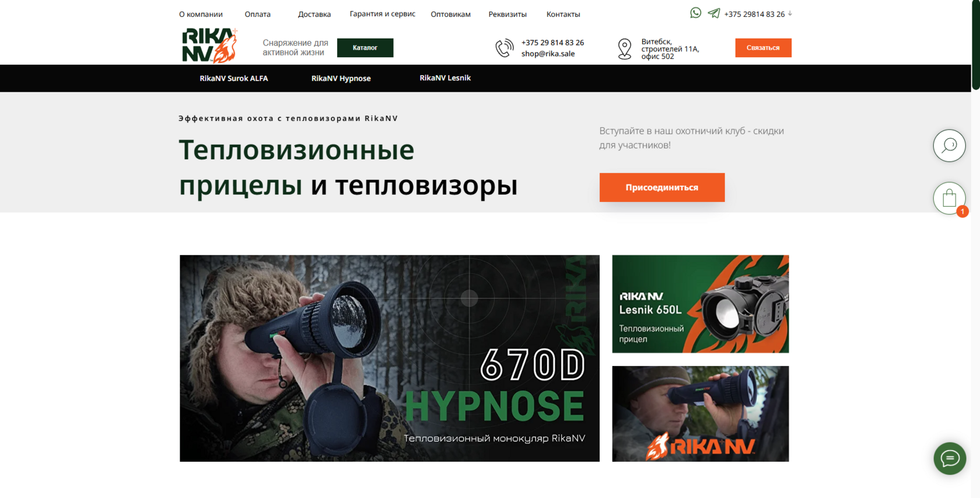Open the WhatsApp chat icon

point(695,13)
